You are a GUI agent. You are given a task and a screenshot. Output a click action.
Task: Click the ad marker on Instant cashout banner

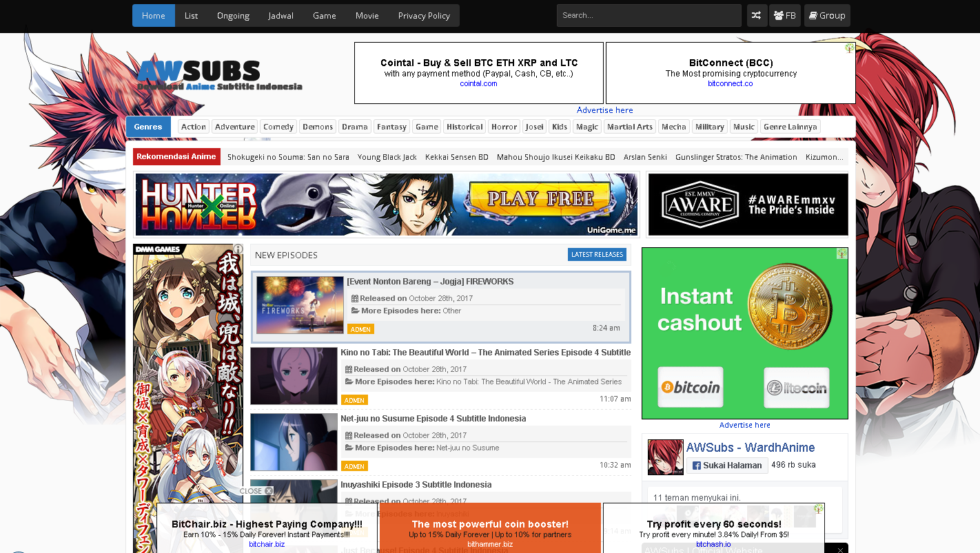842,253
